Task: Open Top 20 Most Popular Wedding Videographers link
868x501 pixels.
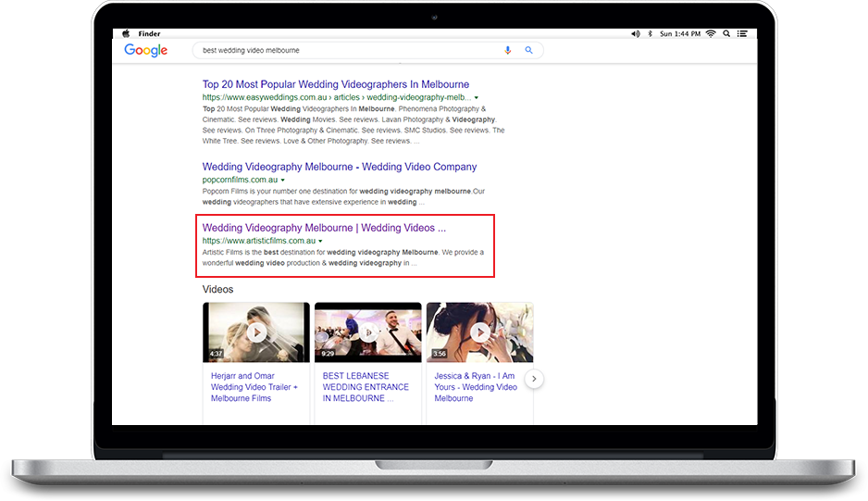Action: coord(336,84)
